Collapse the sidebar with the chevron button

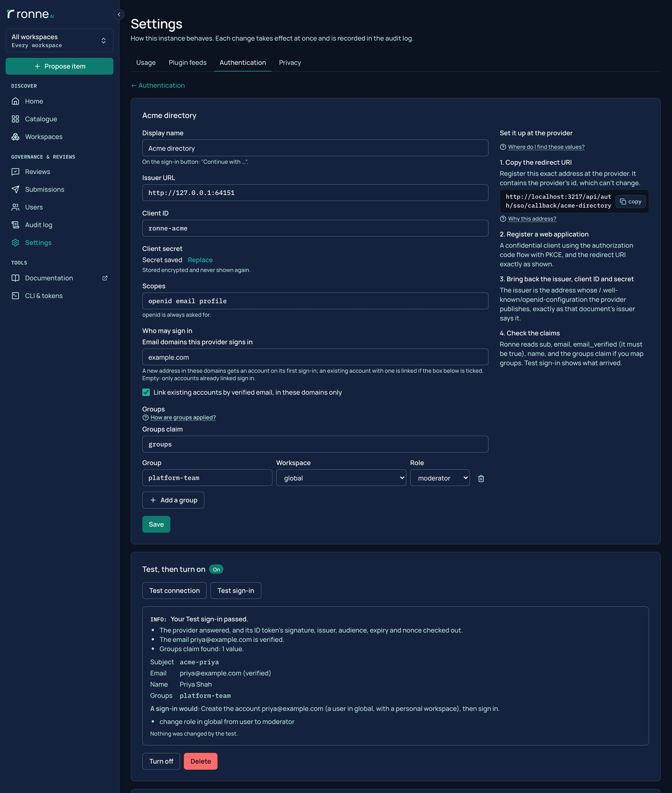pos(119,14)
